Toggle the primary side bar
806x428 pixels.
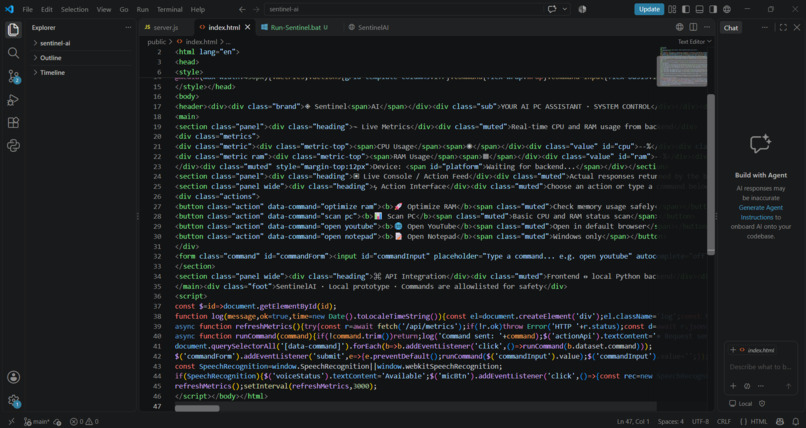(686, 9)
